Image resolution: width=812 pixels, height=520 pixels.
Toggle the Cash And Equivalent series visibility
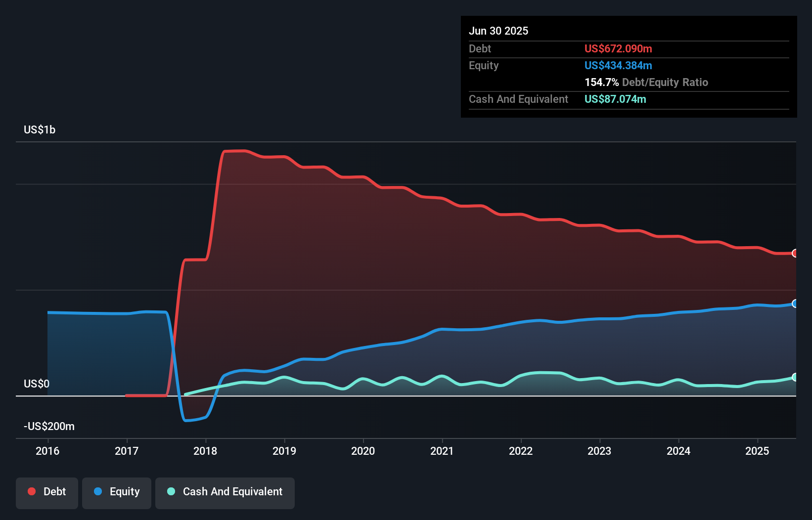click(x=225, y=492)
